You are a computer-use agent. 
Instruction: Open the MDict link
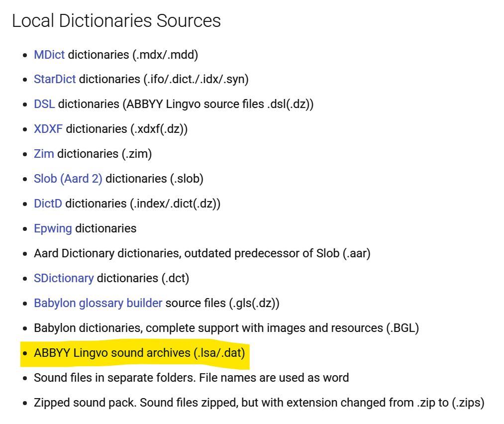(x=49, y=54)
